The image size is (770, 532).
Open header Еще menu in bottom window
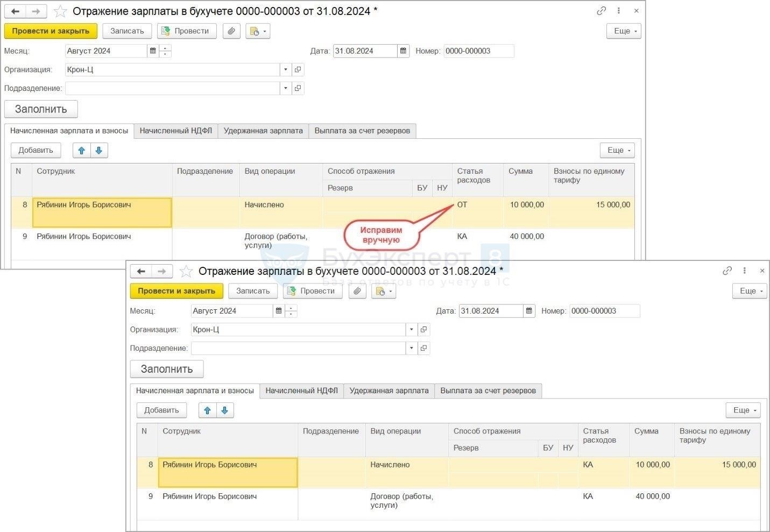(750, 291)
